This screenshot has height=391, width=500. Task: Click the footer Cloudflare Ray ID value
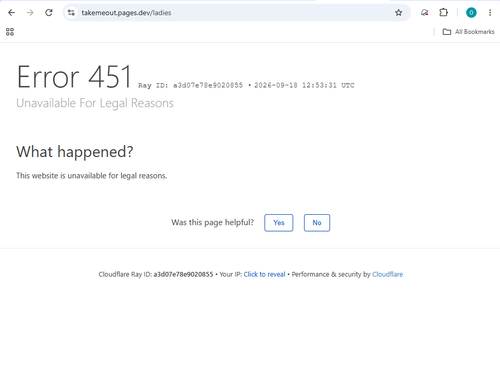click(183, 274)
